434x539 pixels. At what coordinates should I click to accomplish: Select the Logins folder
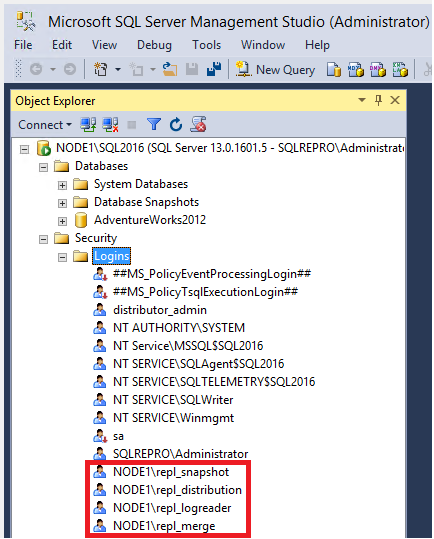111,256
